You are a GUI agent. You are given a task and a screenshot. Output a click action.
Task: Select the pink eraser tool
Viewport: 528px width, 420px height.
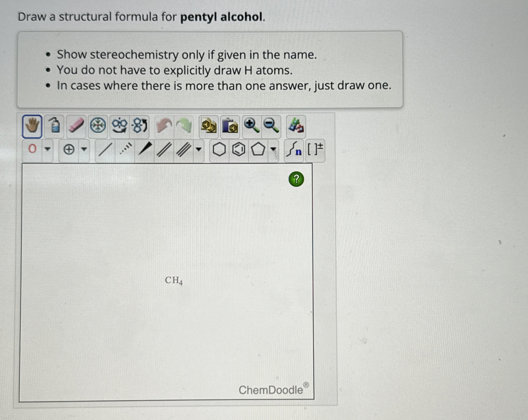click(x=76, y=126)
